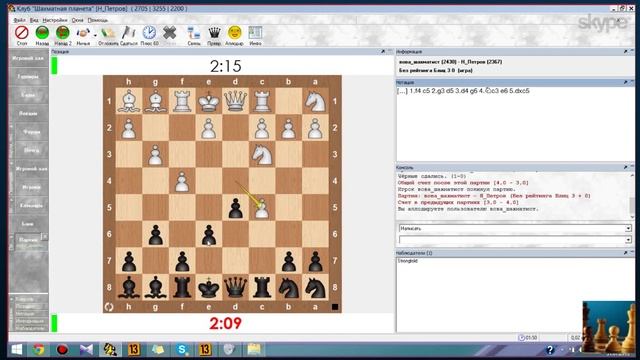
Task: Offer a draw with the Ничья handshake icon
Action: 83,33
